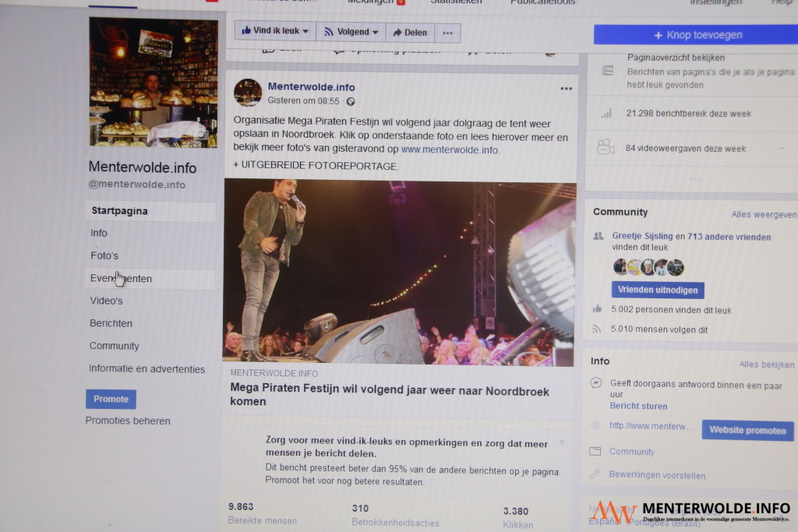Click the share arrow icon on Delen
Screen dimensions: 798x532
tap(397, 33)
